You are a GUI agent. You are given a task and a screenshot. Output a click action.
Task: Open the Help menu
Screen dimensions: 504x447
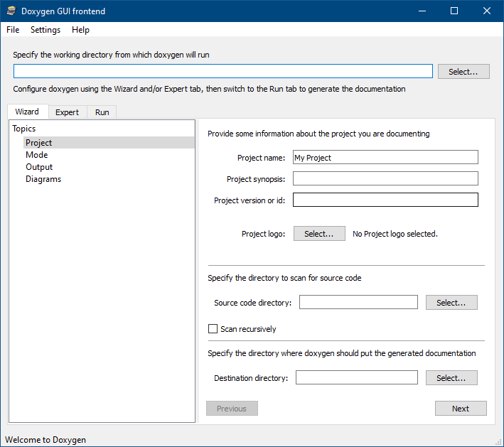click(x=80, y=30)
